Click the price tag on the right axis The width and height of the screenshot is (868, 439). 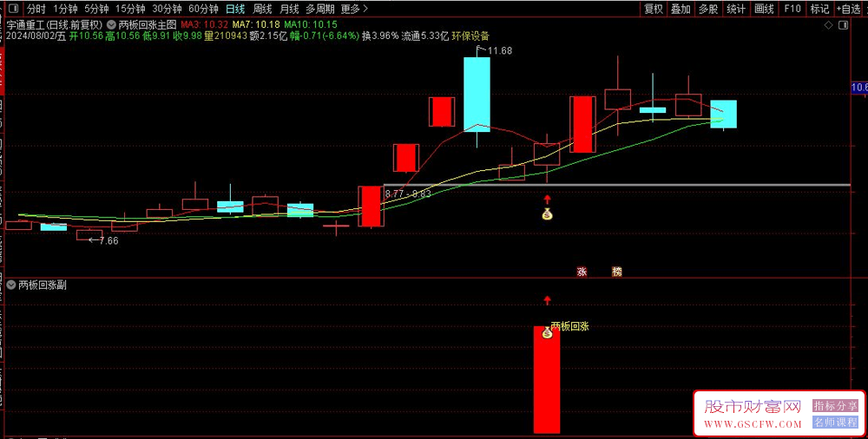[x=859, y=88]
